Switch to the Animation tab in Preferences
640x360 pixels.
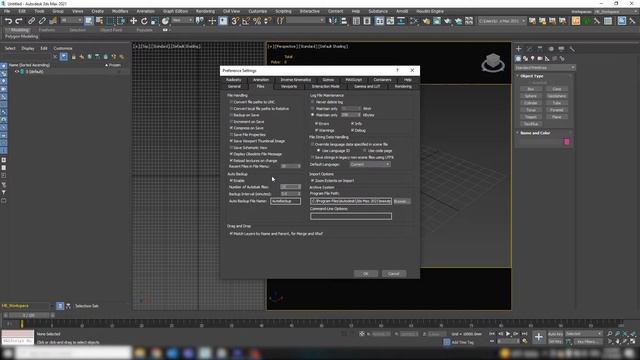[x=261, y=80]
